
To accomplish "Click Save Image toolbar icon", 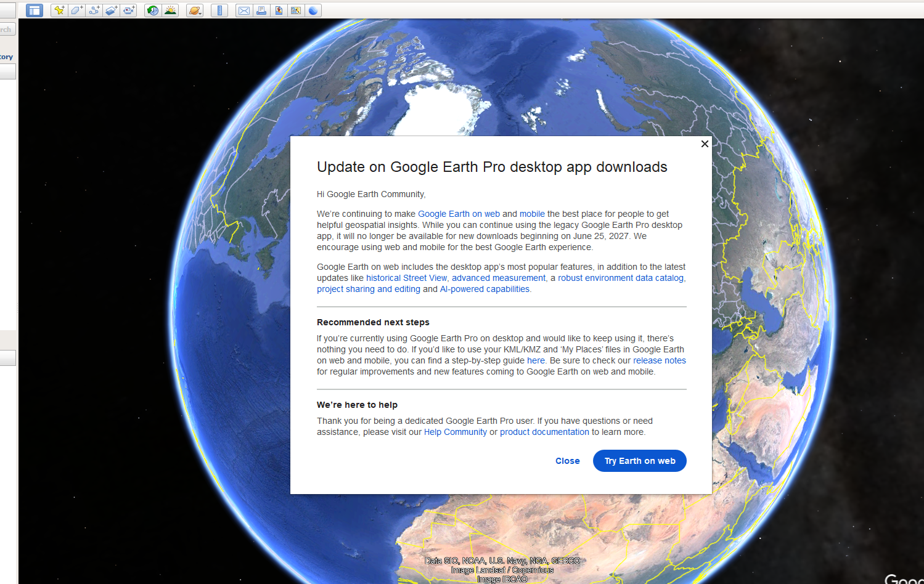I will (279, 10).
